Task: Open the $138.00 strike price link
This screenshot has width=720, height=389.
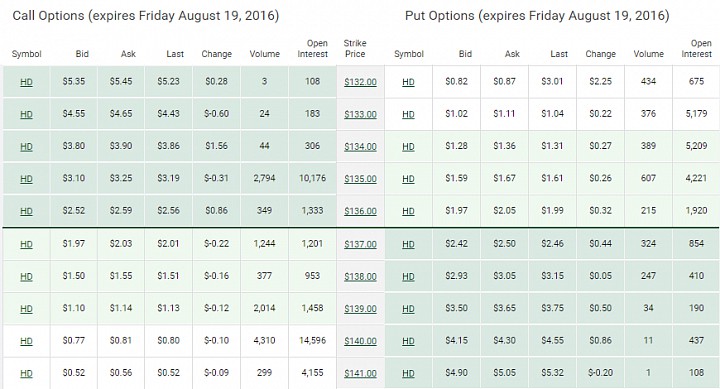Action: pos(360,276)
